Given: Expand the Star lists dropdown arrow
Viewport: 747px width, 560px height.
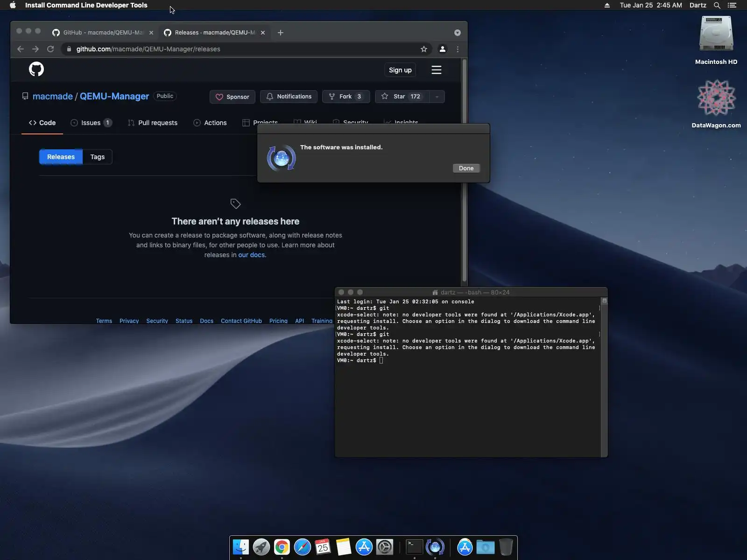Looking at the screenshot, I should tap(437, 97).
